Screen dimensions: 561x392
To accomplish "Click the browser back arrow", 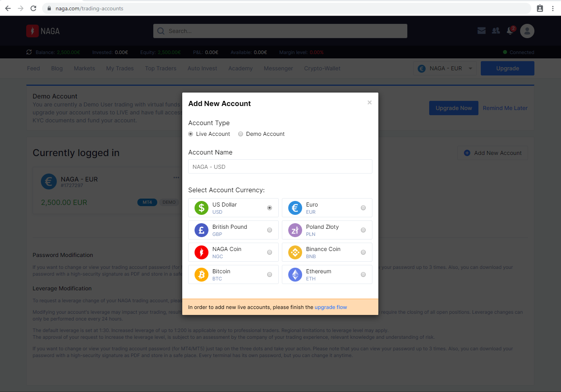I will click(8, 8).
